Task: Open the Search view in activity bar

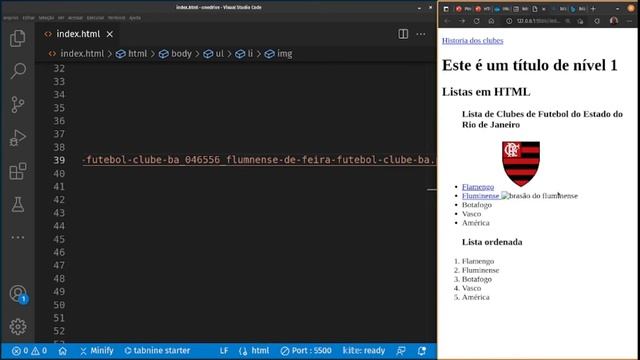Action: (x=18, y=71)
